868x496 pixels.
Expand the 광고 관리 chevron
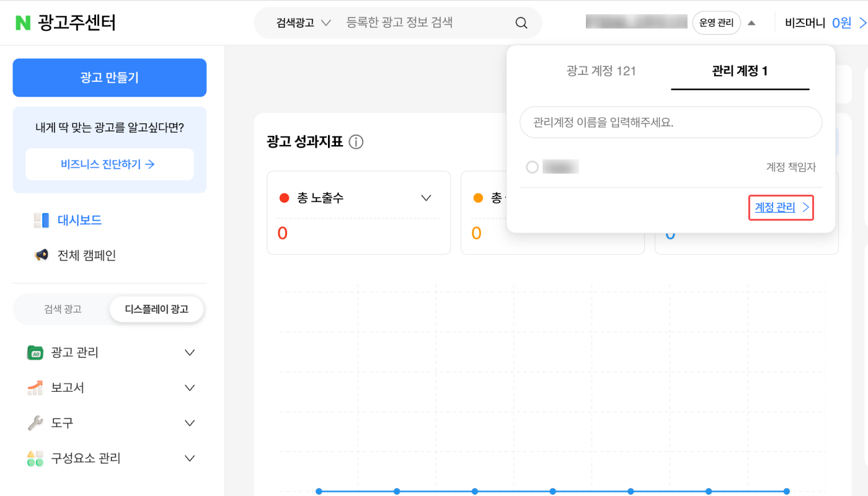pyautogui.click(x=190, y=353)
